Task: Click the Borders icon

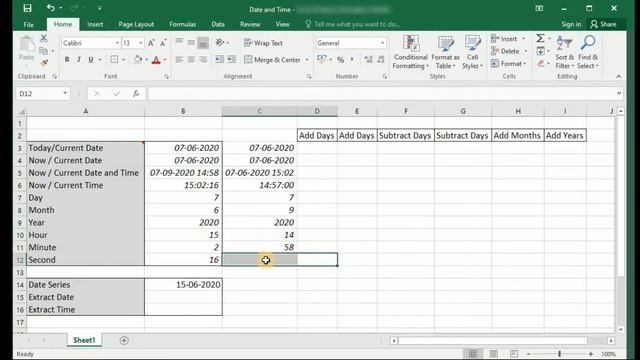Action: click(114, 60)
